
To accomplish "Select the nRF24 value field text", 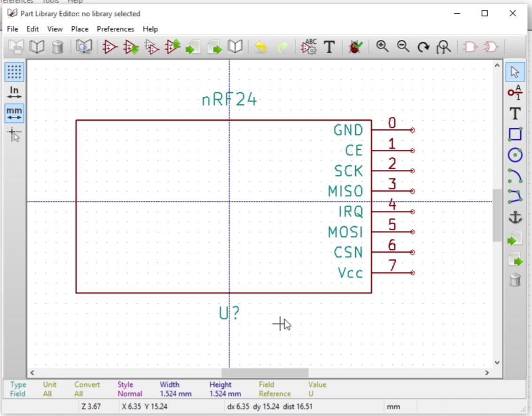I will tap(229, 100).
